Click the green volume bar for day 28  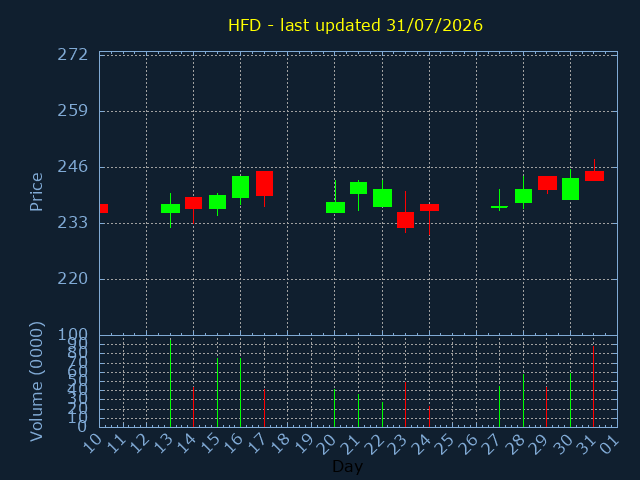click(523, 401)
